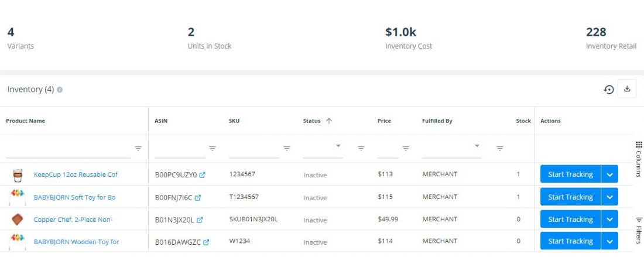Click the filter icon under the Price column
Image resolution: width=644 pixels, height=257 pixels.
coord(405,149)
